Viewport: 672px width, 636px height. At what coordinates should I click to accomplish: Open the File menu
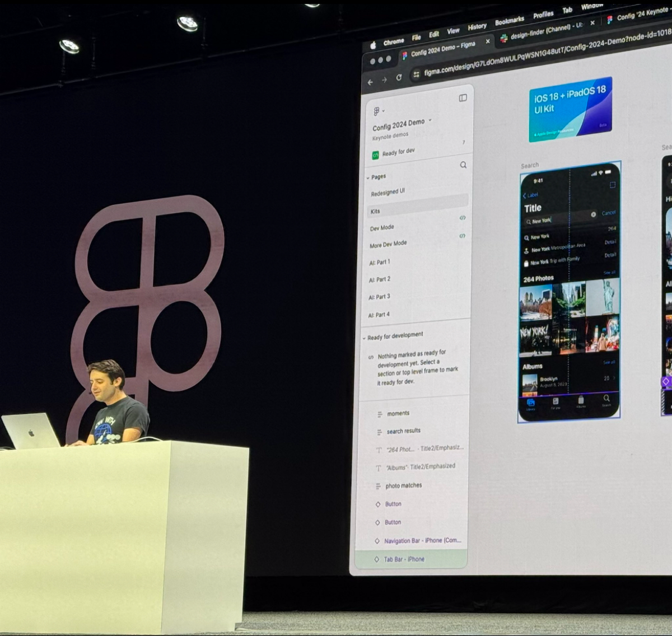pos(416,38)
